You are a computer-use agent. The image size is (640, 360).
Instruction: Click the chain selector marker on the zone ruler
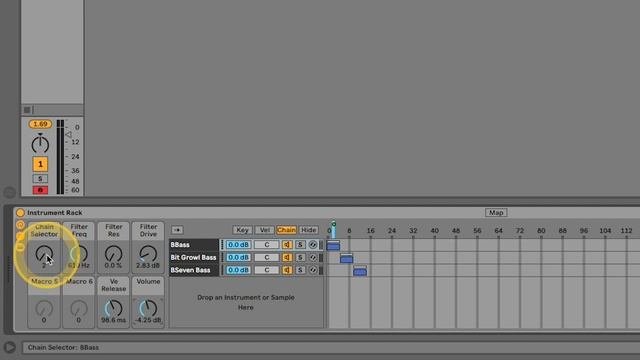tap(333, 230)
